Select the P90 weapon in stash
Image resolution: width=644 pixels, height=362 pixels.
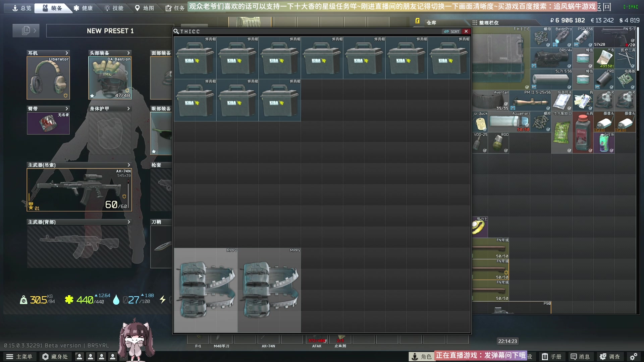click(x=512, y=307)
